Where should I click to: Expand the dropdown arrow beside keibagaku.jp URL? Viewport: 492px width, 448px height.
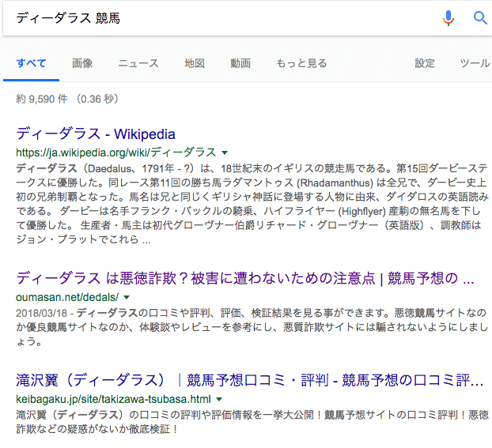219,399
